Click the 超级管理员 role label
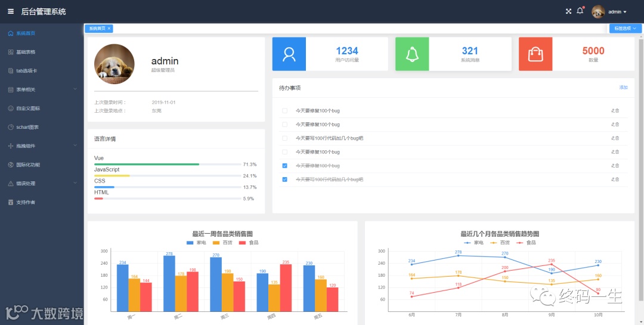This screenshot has height=325, width=644. [163, 70]
